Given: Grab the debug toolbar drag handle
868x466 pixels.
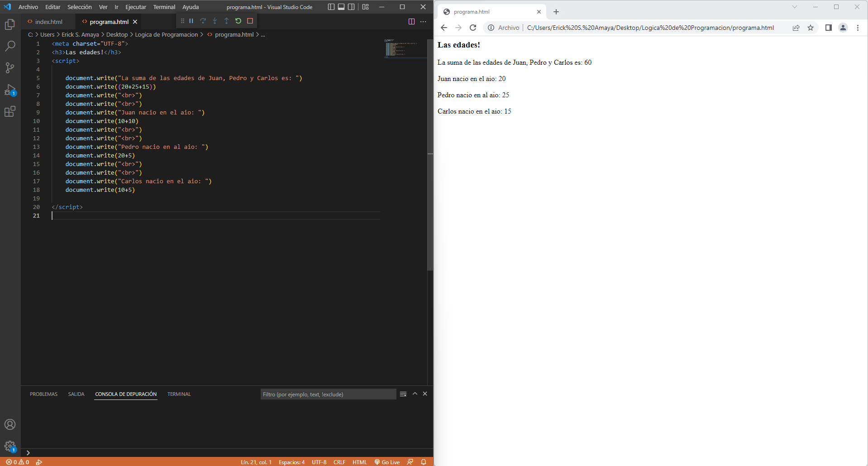Looking at the screenshot, I should pos(182,21).
